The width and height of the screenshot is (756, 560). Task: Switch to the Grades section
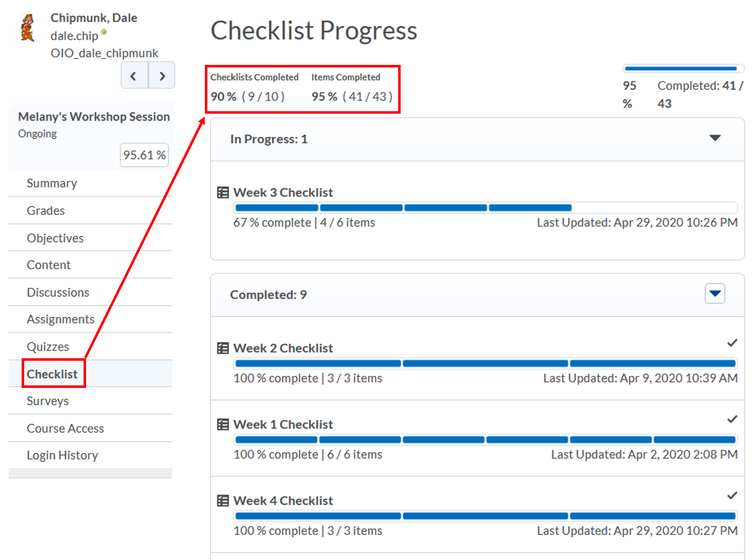(x=46, y=210)
